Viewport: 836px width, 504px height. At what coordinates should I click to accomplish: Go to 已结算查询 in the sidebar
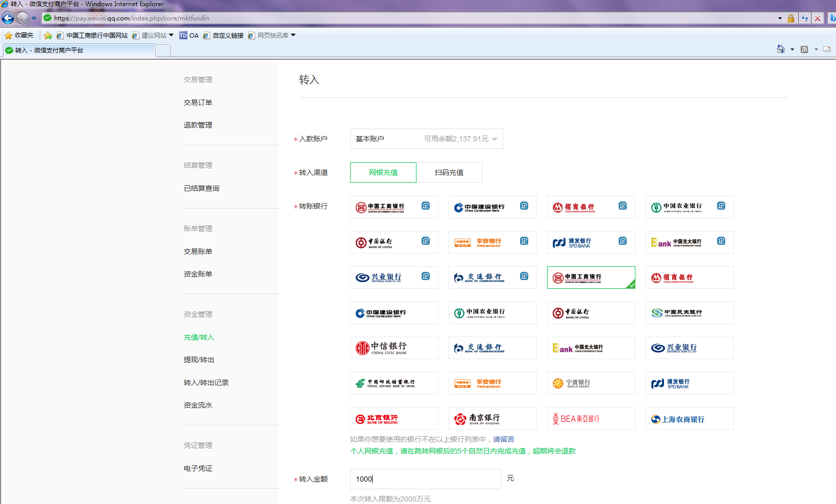coord(202,188)
